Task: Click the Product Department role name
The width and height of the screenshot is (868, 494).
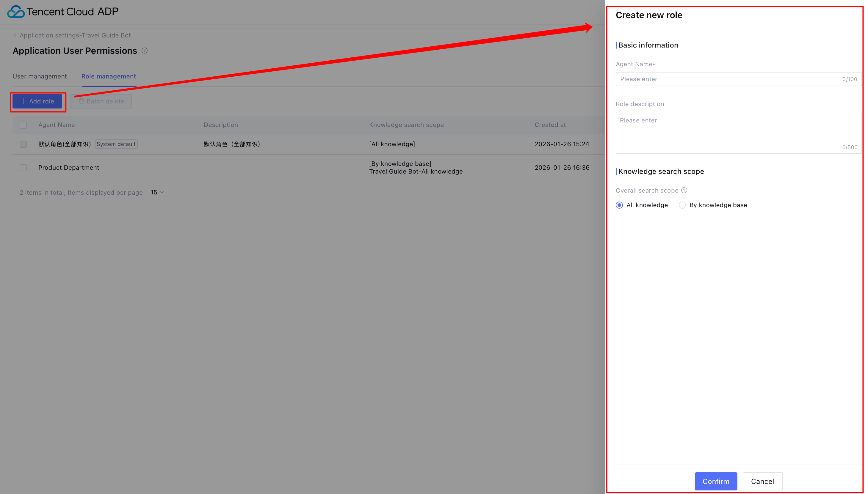Action: point(69,168)
